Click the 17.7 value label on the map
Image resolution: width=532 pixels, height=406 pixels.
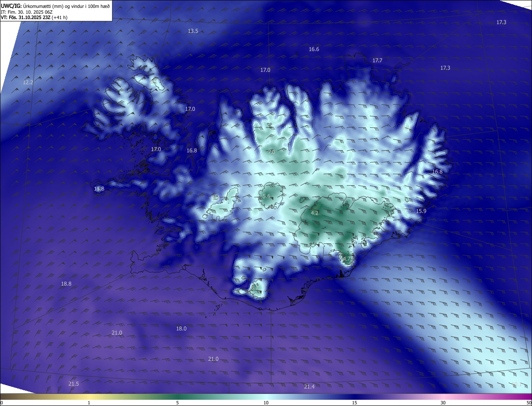(x=377, y=60)
